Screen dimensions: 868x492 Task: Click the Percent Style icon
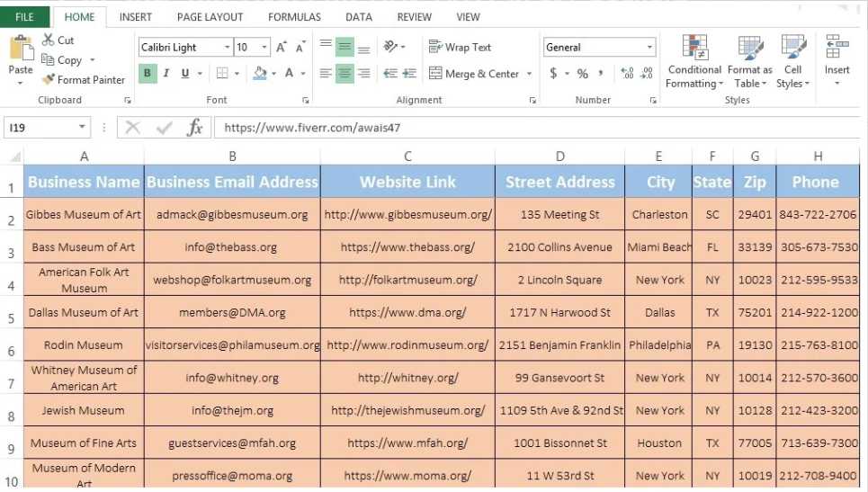point(583,74)
